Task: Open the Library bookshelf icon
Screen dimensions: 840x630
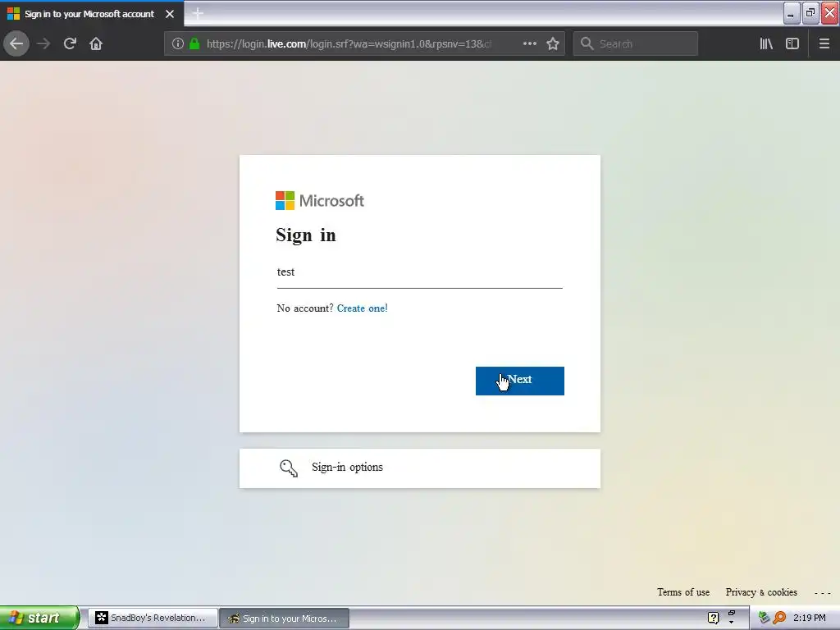Action: click(x=766, y=43)
